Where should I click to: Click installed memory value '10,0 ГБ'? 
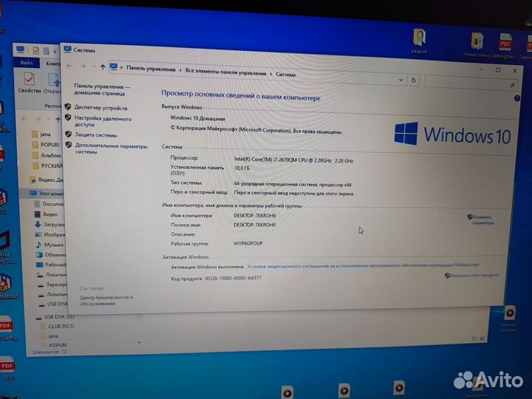(242, 168)
